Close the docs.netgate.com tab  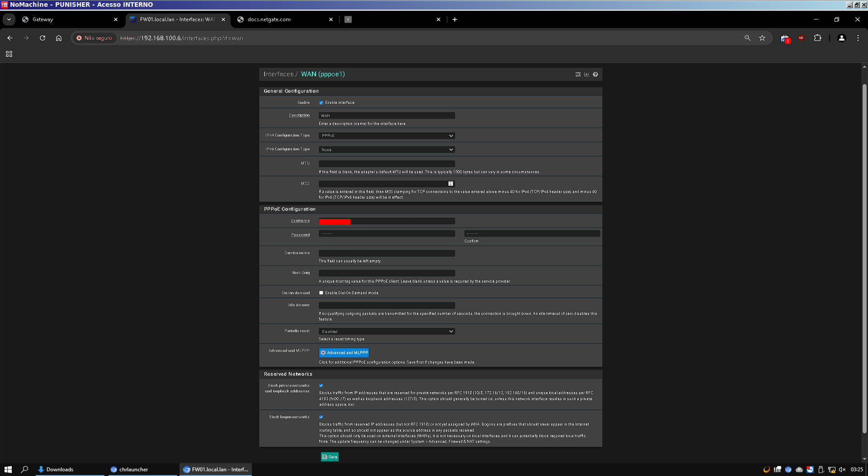click(x=331, y=19)
